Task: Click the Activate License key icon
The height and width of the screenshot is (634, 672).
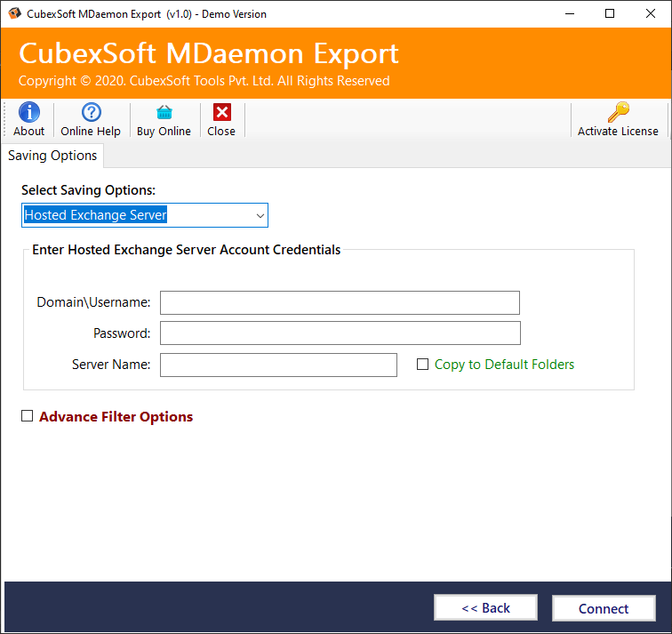Action: pos(618,112)
